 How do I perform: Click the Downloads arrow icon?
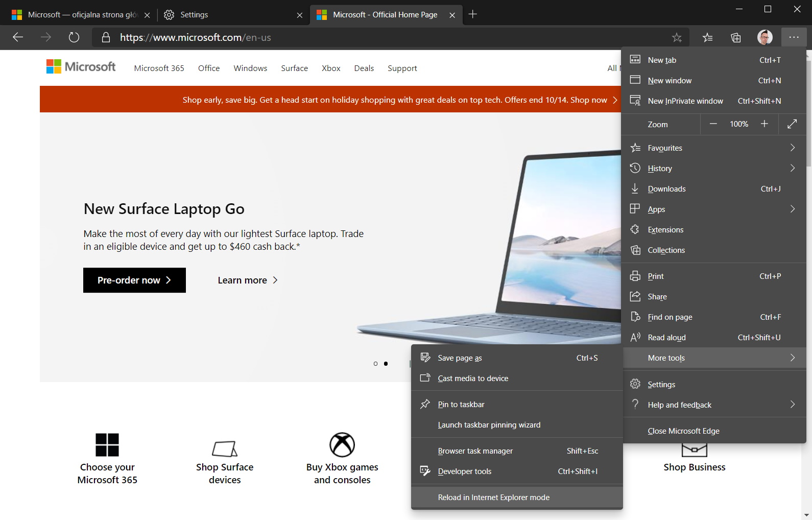(x=635, y=189)
